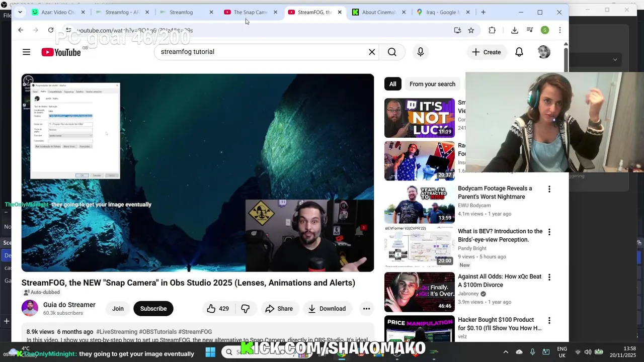
Task: Clear the search box text
Action: [x=372, y=52]
